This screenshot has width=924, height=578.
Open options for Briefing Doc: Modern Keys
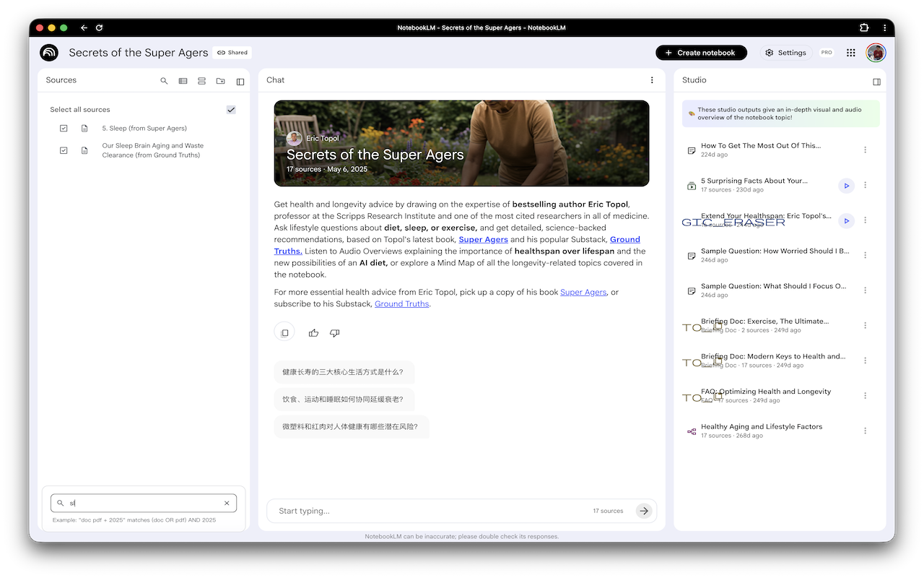[865, 361]
